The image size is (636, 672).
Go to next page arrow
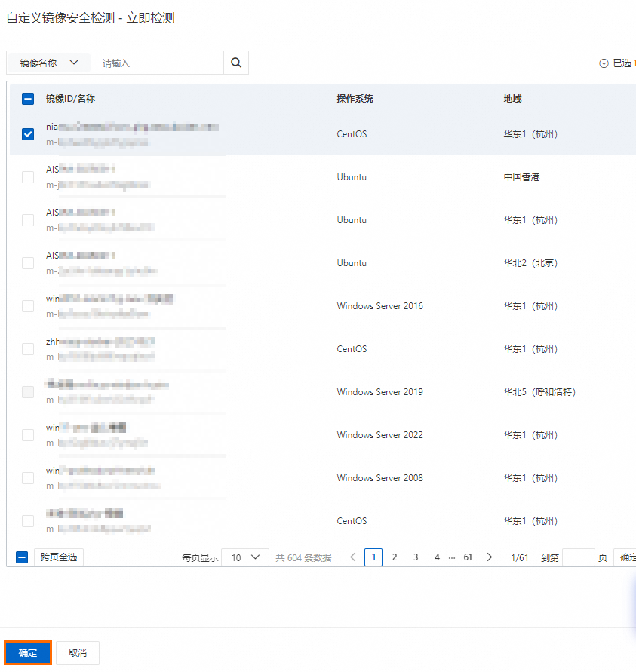pyautogui.click(x=489, y=557)
